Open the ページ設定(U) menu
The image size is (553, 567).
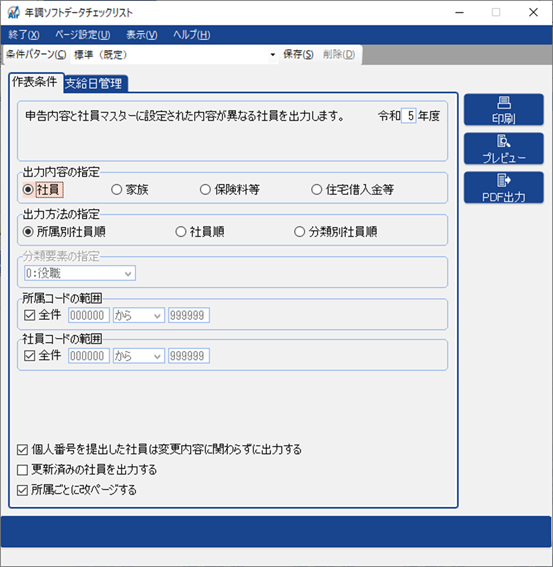coord(82,35)
